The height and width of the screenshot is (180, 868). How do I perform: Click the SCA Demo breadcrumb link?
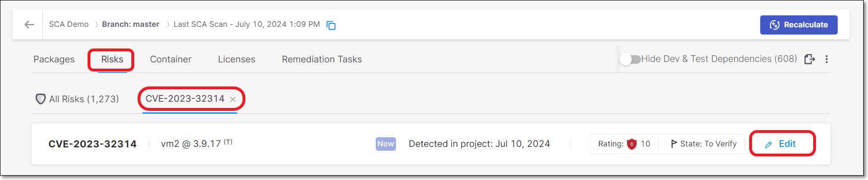[69, 24]
